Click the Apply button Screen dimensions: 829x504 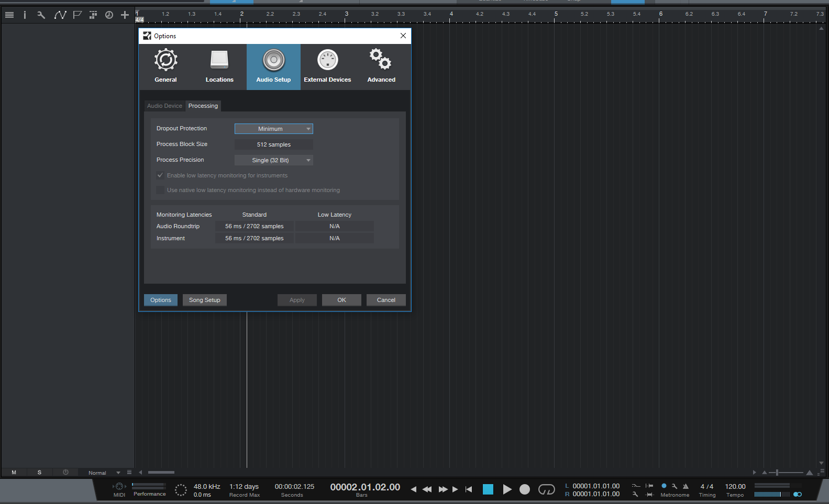[297, 300]
